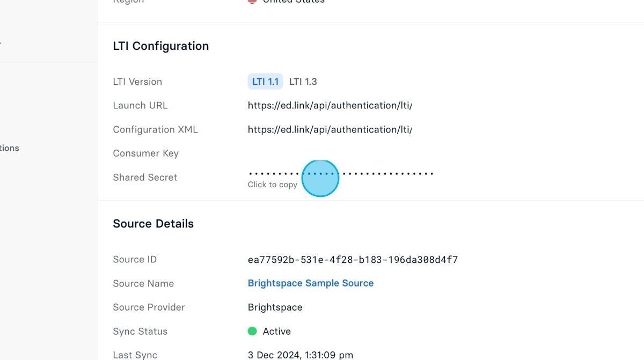Select the Sync Status Active text
The width and height of the screenshot is (644, 360).
276,331
